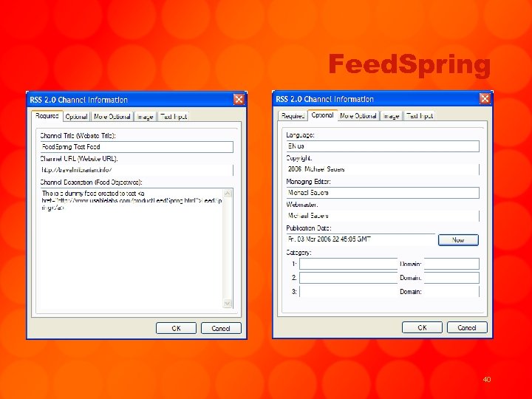Click the Domain field for category 3
Image resolution: width=532 pixels, height=399 pixels.
451,291
